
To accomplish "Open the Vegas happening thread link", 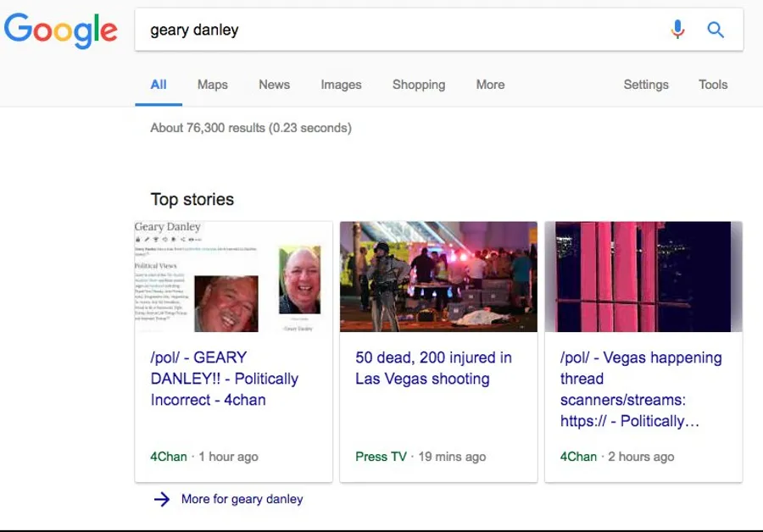I will 641,389.
